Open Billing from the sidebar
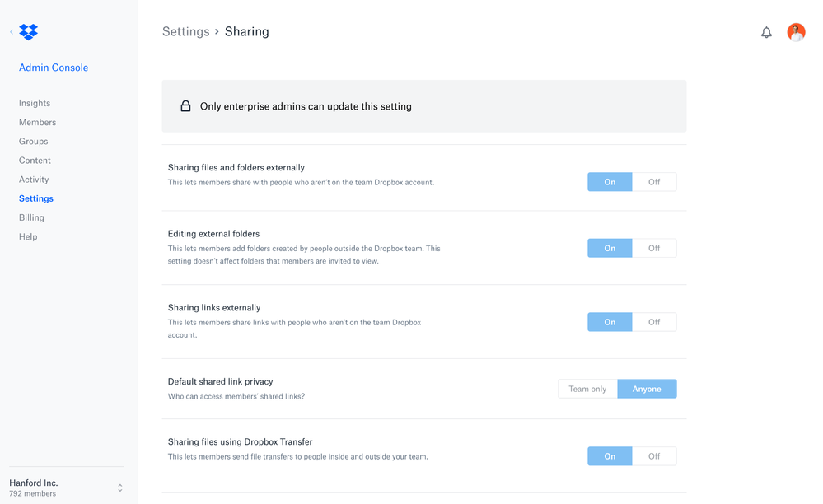The height and width of the screenshot is (504, 823). (31, 217)
